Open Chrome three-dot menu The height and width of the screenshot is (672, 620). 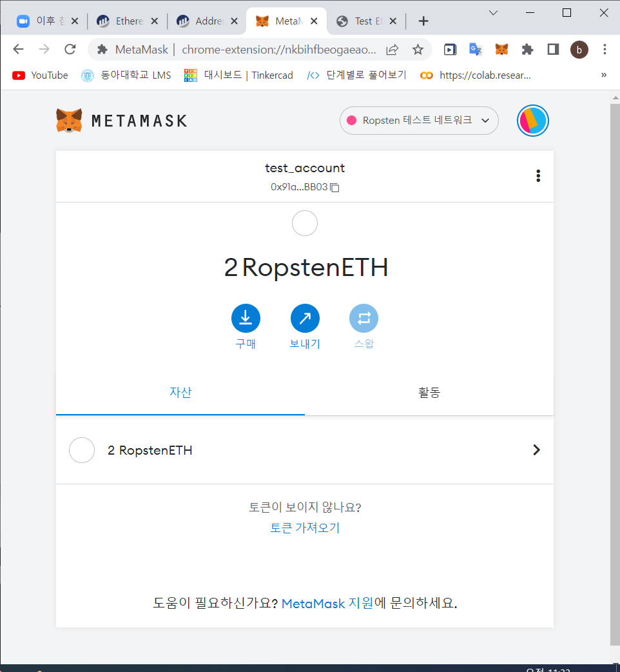(x=605, y=50)
